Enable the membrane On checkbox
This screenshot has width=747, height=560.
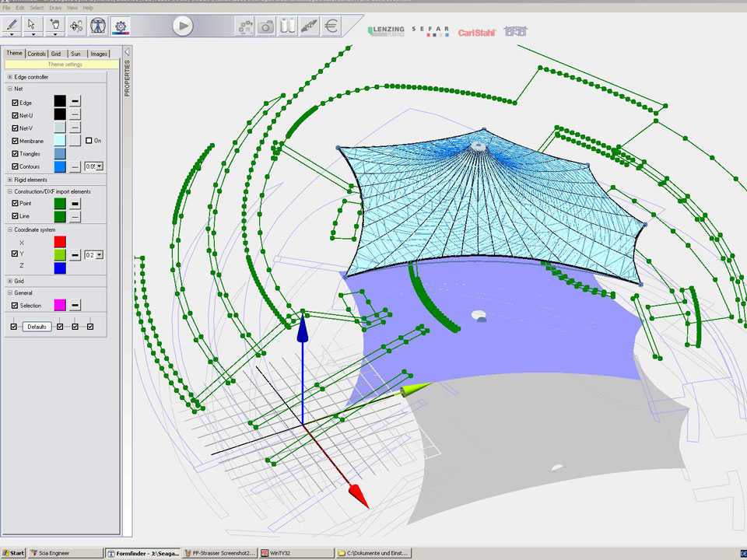click(89, 141)
